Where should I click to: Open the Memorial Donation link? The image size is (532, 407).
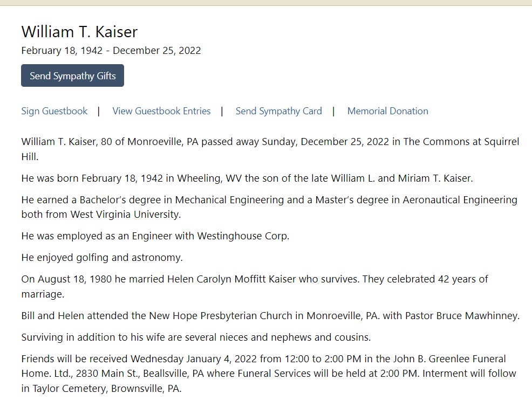[x=388, y=111]
